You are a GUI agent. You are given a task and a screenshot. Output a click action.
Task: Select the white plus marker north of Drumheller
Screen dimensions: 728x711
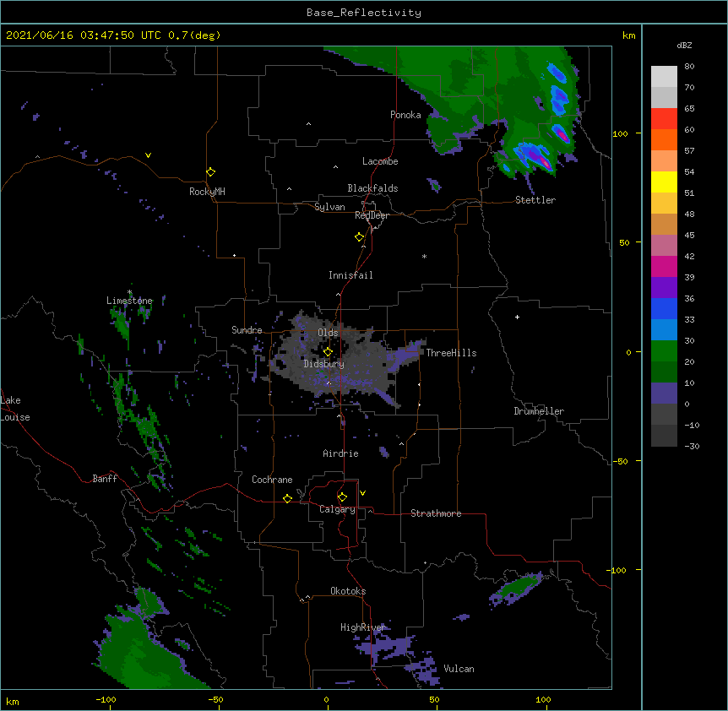[x=517, y=317]
